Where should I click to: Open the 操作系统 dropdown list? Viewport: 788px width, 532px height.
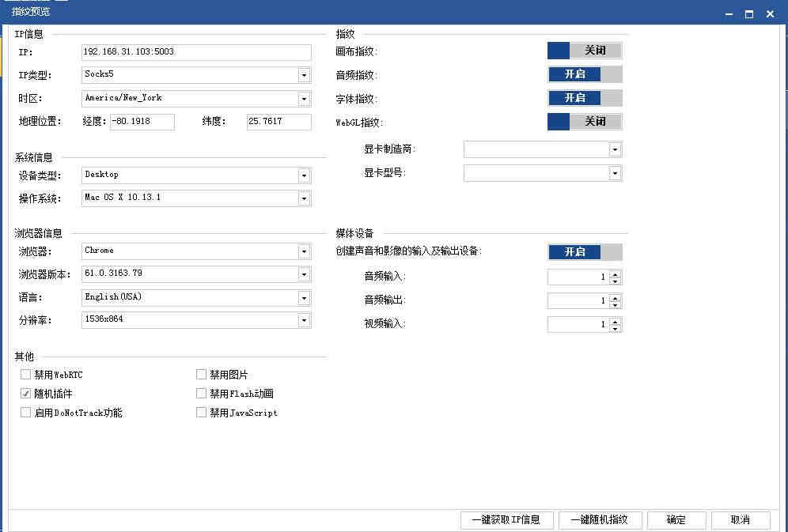tap(304, 198)
